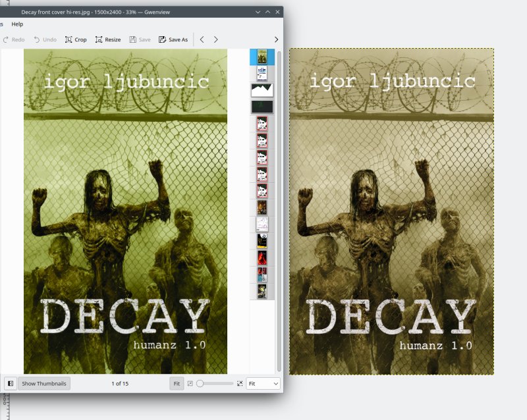Click the Save As label

tap(178, 39)
